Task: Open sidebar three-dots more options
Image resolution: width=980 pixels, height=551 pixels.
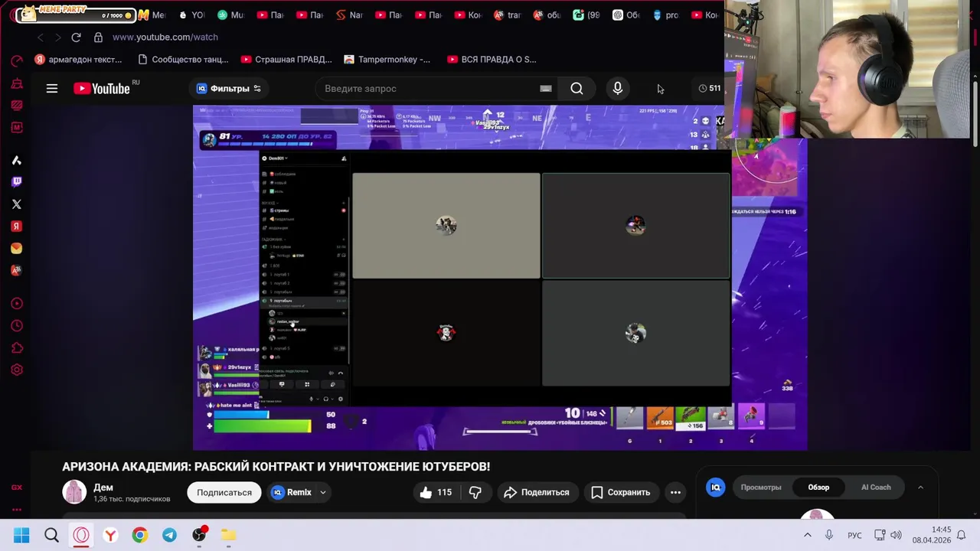Action: tap(17, 510)
